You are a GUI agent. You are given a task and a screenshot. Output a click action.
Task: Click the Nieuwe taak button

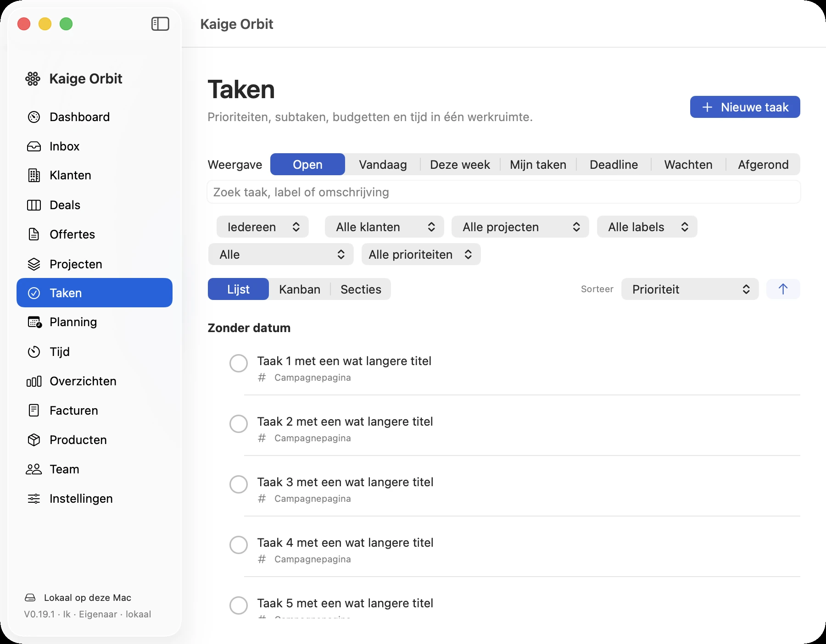pyautogui.click(x=745, y=107)
